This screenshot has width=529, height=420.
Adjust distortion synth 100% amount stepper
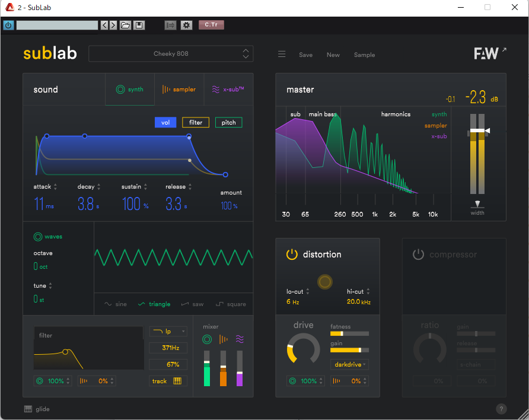tap(321, 381)
